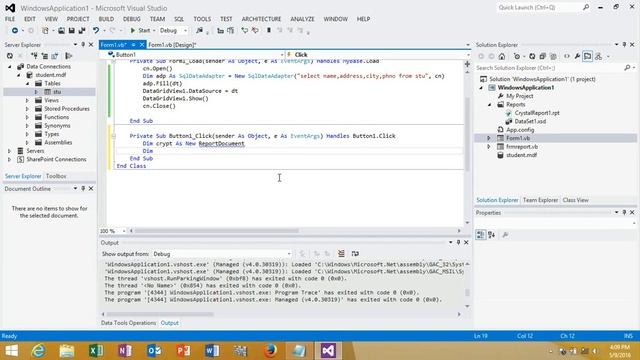Collapse the Tables node in Server Explorer
This screenshot has width=640, height=360.
27,83
